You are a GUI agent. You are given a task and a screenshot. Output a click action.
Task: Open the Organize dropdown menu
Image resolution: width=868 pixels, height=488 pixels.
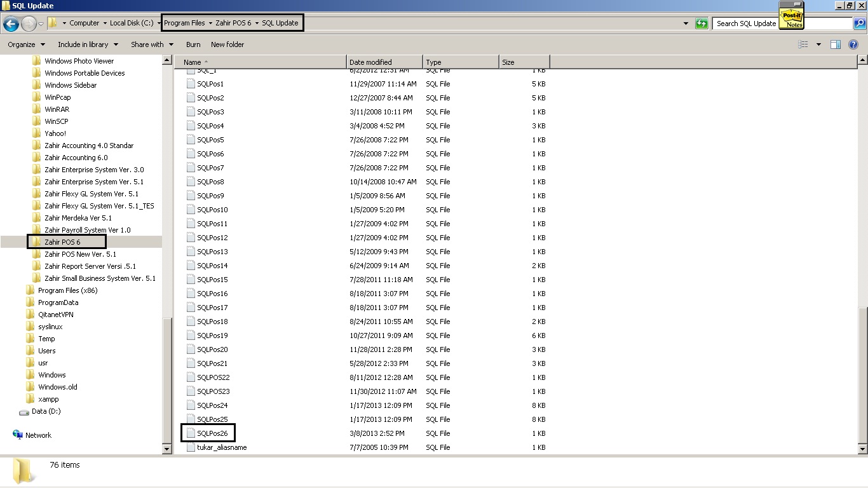coord(26,44)
